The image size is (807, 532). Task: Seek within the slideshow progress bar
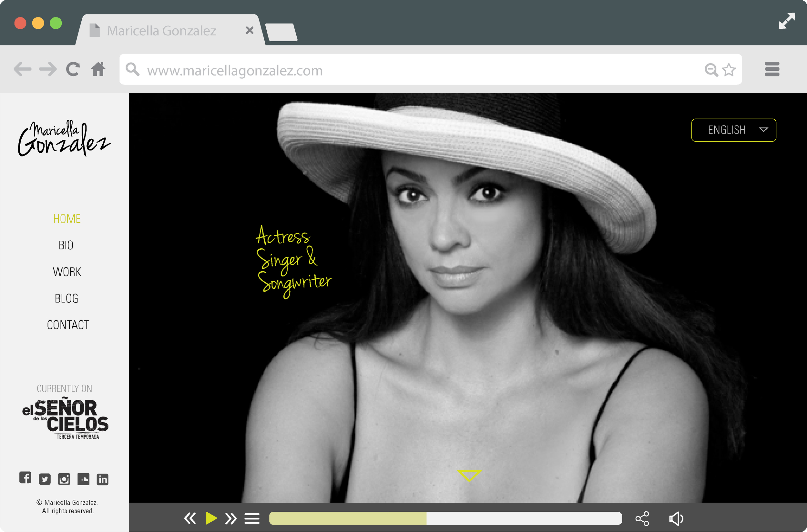click(445, 518)
